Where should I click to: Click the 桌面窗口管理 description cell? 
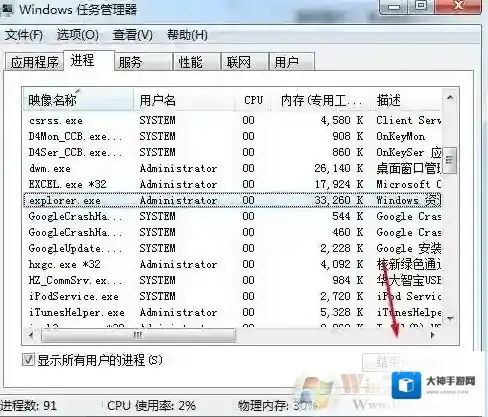(409, 168)
